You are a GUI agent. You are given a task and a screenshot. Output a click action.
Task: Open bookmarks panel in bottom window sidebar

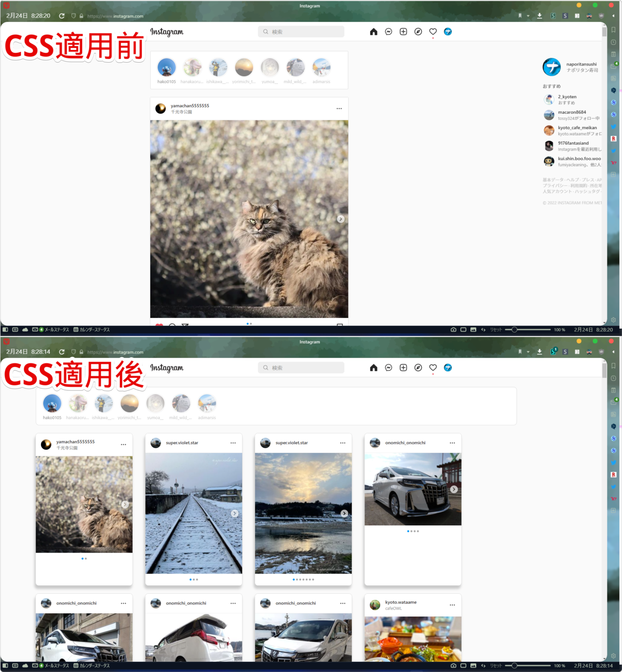coord(614,366)
